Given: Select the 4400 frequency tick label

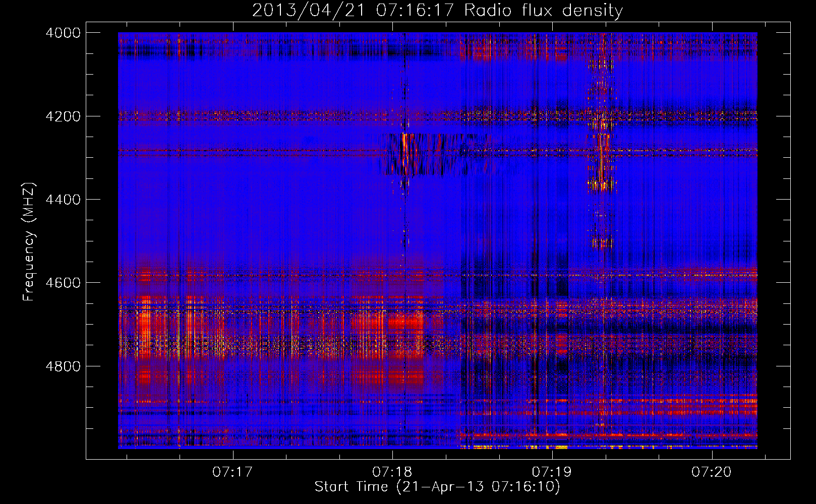Looking at the screenshot, I should [63, 200].
